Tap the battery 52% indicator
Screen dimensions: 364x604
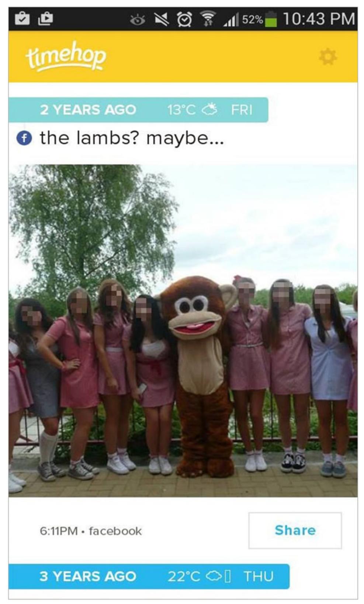(259, 19)
